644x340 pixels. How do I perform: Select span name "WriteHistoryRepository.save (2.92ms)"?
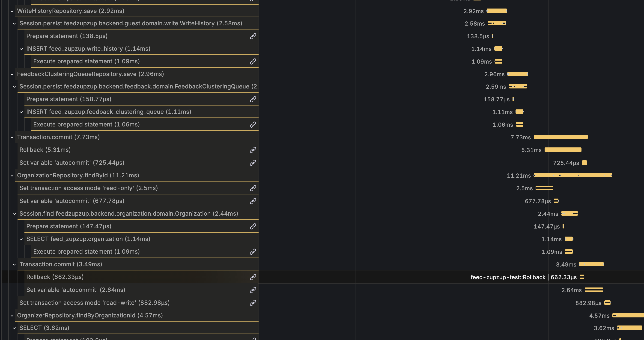point(71,11)
